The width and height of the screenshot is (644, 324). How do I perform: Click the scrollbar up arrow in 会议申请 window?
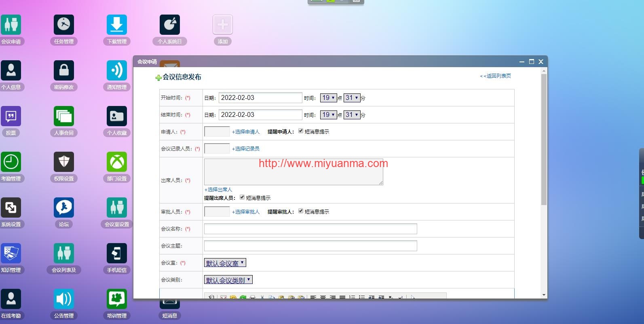coord(544,71)
